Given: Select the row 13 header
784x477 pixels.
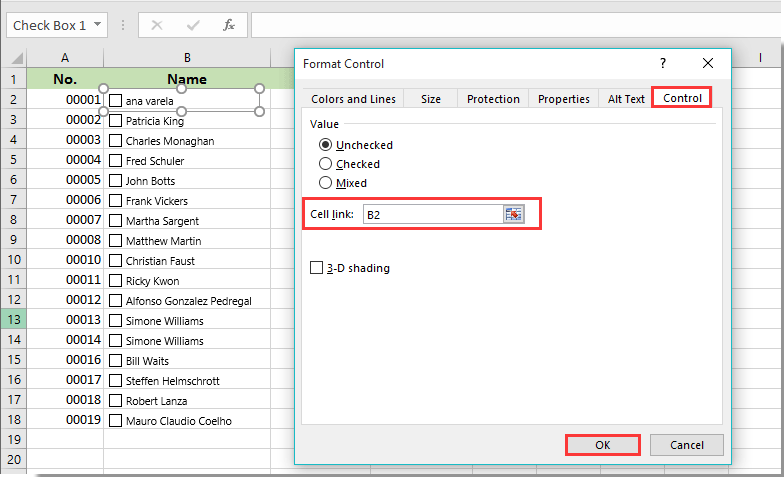Looking at the screenshot, I should tap(13, 320).
